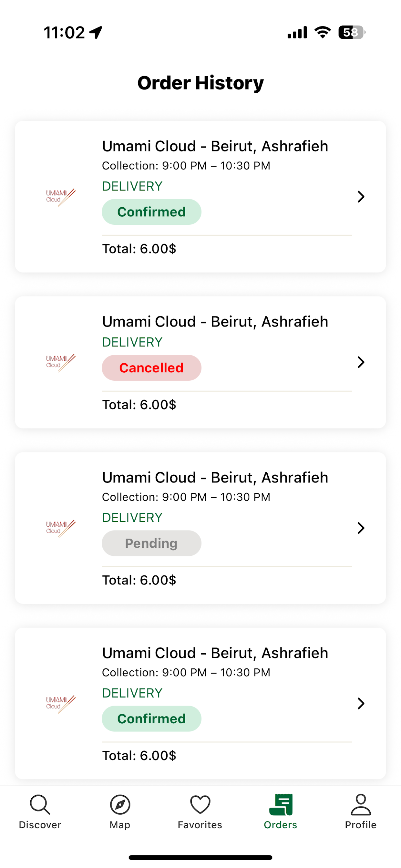
Task: Switch to the Profile tab label
Action: pos(361,825)
